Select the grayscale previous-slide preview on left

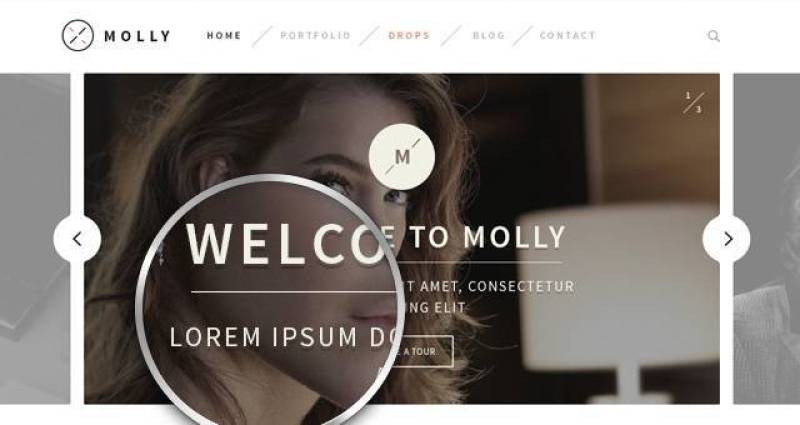click(35, 239)
